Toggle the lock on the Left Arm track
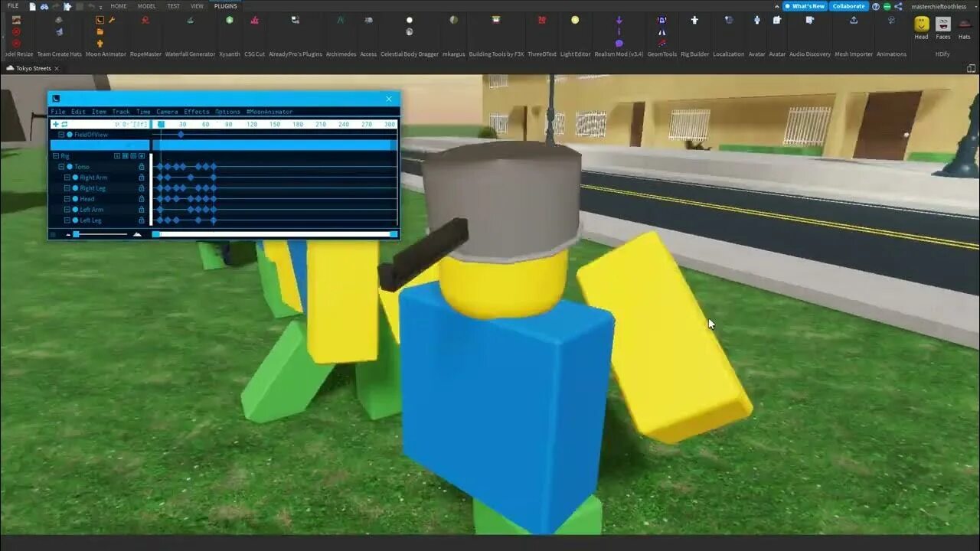The width and height of the screenshot is (980, 551). 142,210
